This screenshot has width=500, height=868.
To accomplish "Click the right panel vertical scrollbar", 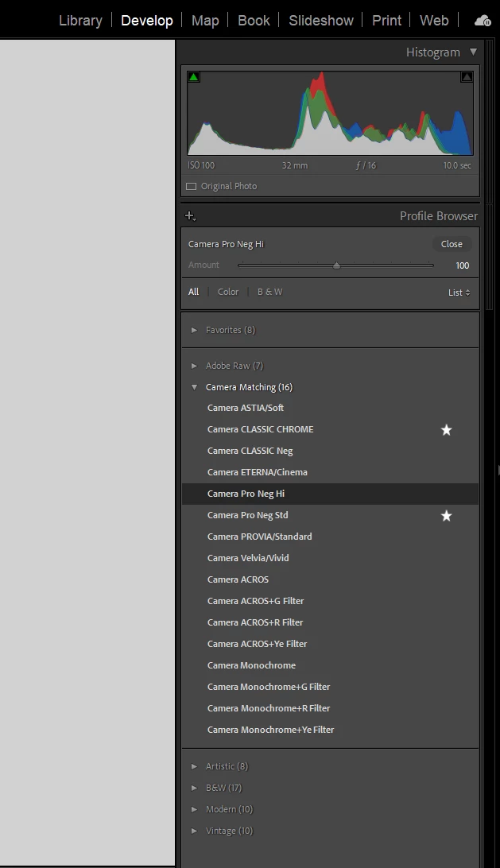I will click(x=489, y=174).
